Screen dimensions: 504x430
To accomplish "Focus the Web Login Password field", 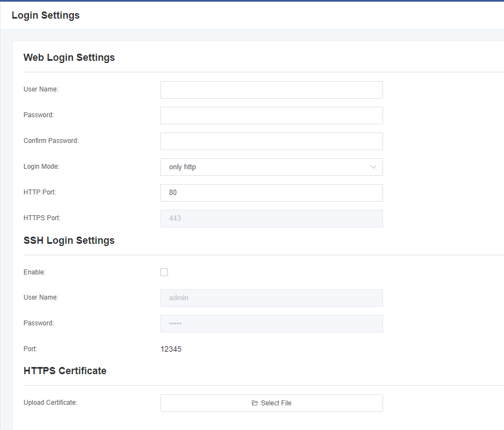I will 271,116.
